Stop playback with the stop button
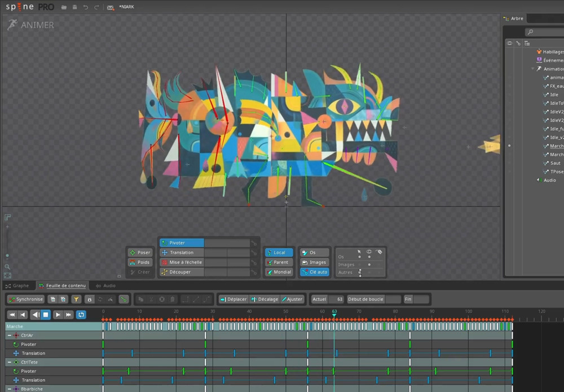The image size is (564, 392). (46, 315)
